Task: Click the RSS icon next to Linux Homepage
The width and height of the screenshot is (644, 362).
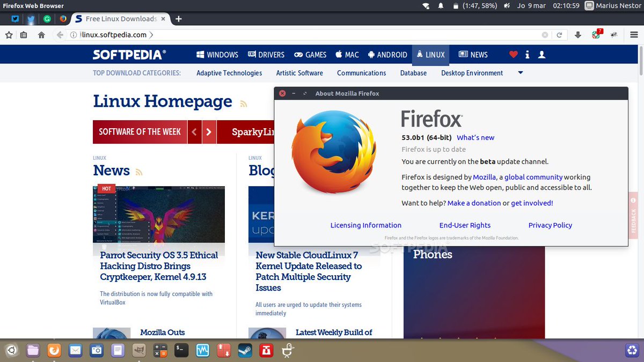Action: pos(244,104)
